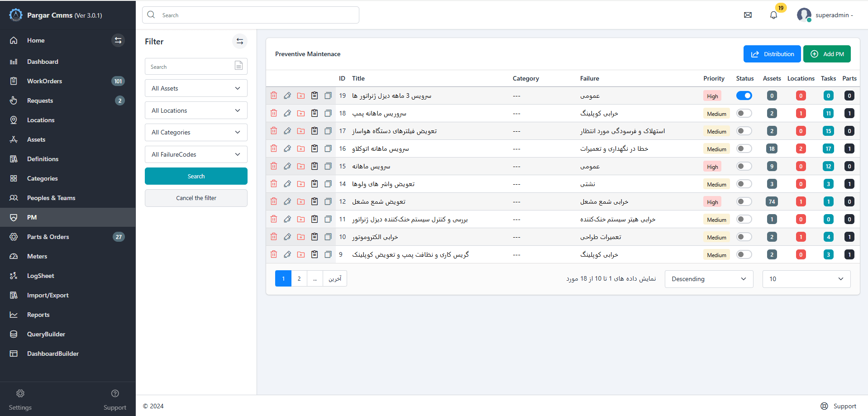868x416 pixels.
Task: Disable the status toggle for PM 19
Action: click(x=744, y=96)
